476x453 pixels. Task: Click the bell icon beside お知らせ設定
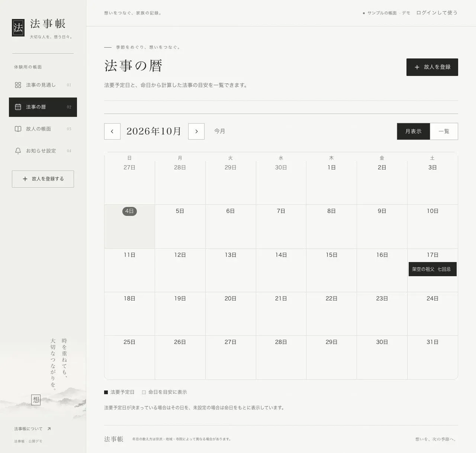coord(18,151)
